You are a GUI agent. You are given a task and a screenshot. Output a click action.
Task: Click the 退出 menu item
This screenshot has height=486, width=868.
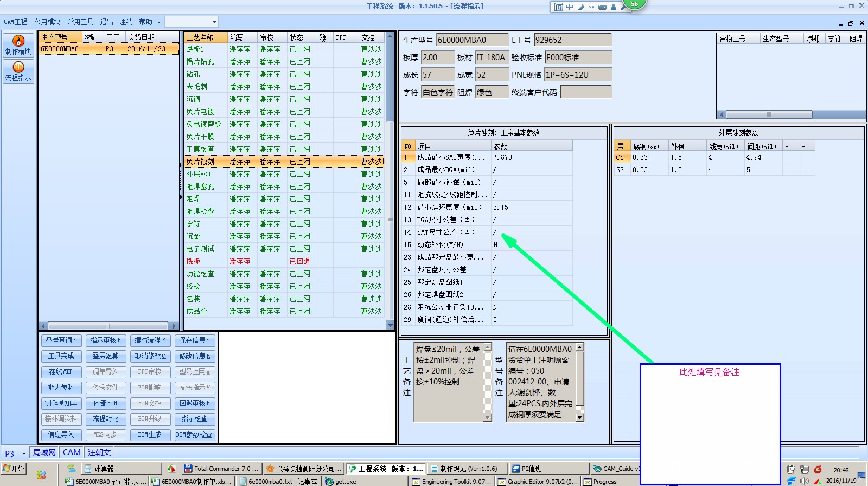106,22
